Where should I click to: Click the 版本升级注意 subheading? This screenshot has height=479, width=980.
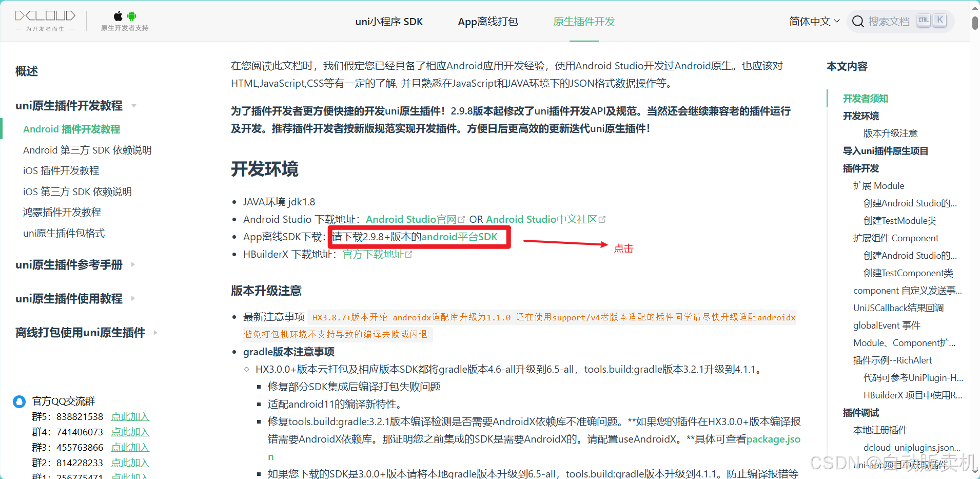(266, 291)
